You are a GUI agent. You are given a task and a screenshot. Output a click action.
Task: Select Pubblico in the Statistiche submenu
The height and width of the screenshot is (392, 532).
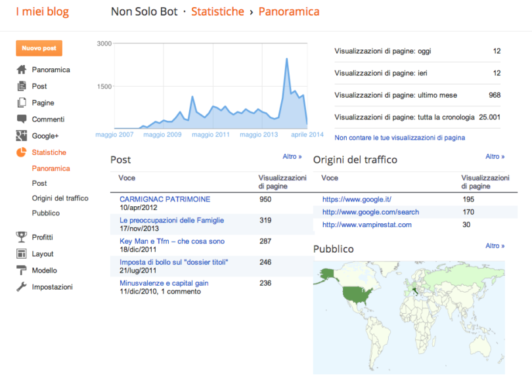click(x=45, y=213)
